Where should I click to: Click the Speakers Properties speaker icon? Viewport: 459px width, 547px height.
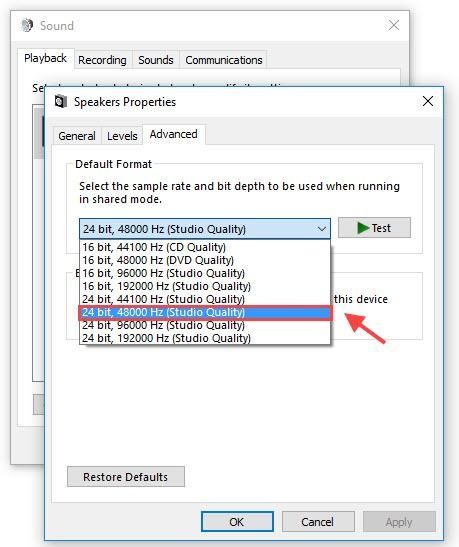tap(61, 102)
